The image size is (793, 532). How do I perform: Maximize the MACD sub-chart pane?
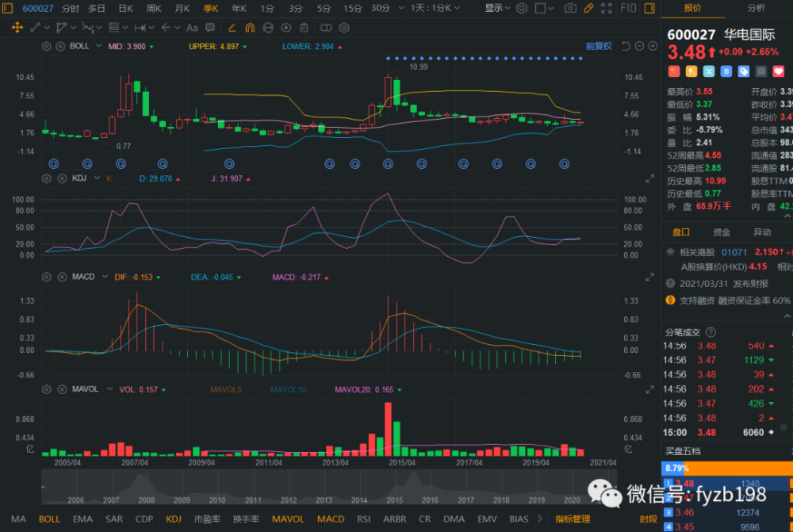point(650,277)
